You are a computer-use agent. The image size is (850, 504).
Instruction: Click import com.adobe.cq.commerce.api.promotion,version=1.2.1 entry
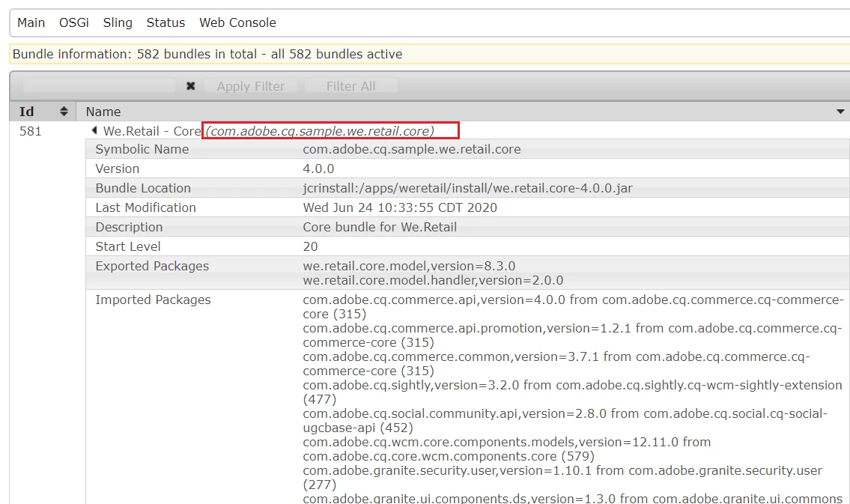point(572,335)
